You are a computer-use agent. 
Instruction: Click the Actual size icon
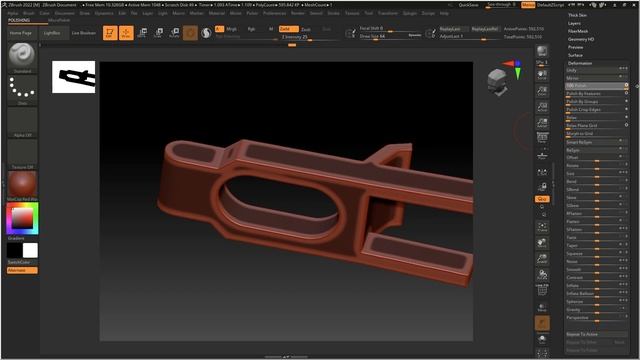542,107
